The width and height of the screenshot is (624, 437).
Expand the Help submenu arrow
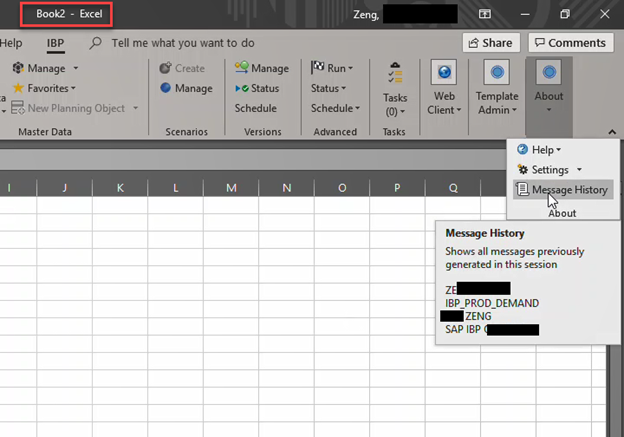point(559,150)
